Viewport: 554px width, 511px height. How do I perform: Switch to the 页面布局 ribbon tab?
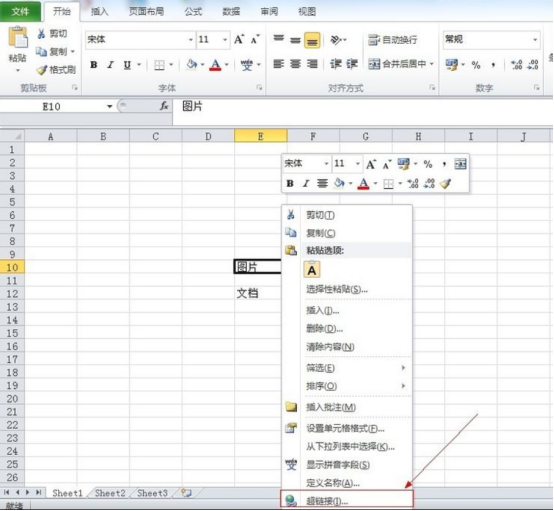146,12
